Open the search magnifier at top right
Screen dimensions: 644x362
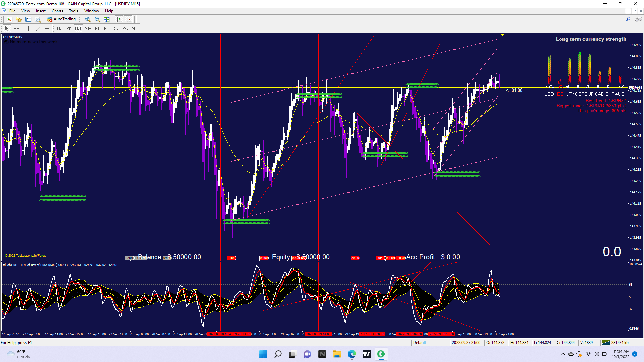(x=628, y=19)
